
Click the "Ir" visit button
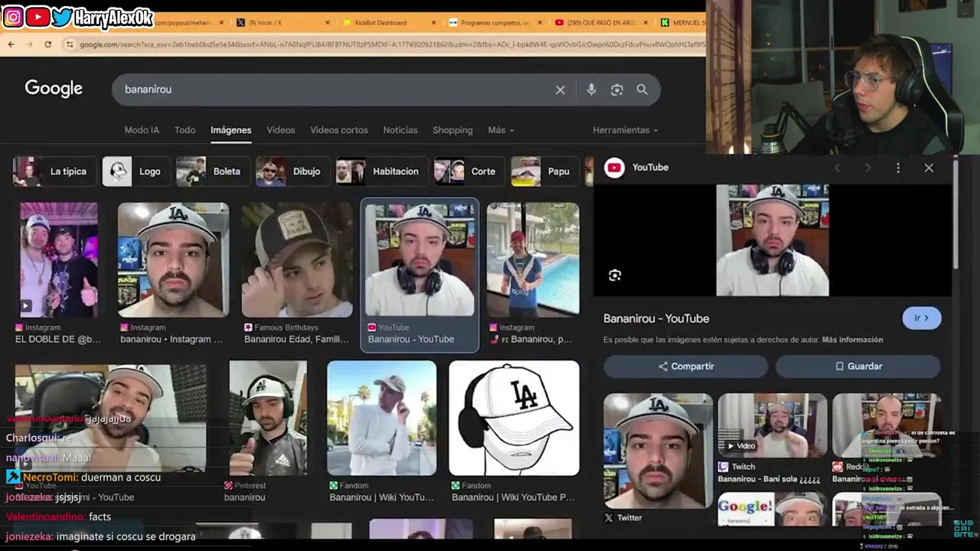tap(921, 318)
